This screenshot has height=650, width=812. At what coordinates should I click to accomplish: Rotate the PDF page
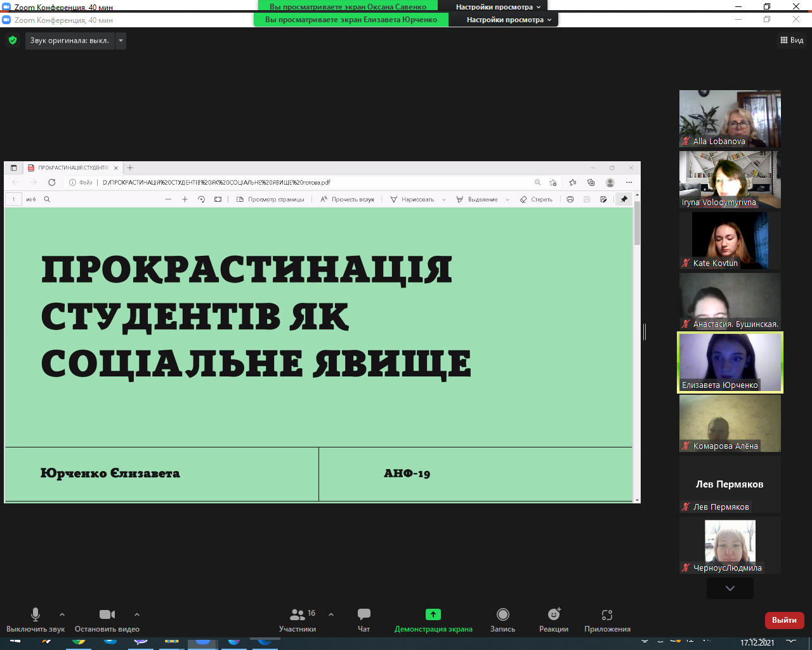click(201, 199)
